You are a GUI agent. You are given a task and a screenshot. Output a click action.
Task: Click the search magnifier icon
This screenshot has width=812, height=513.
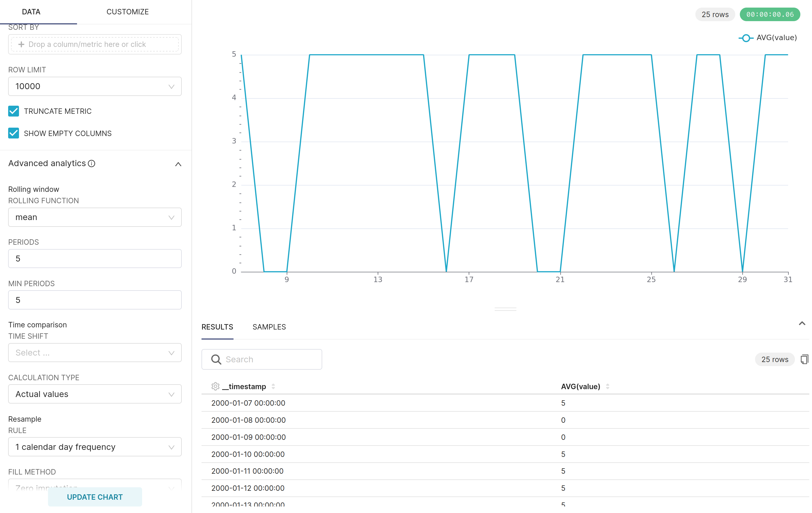[216, 360]
